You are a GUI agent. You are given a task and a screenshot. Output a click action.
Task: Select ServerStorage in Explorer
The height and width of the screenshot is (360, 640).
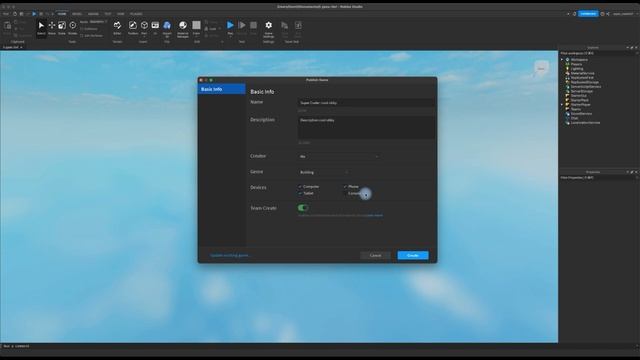[582, 91]
